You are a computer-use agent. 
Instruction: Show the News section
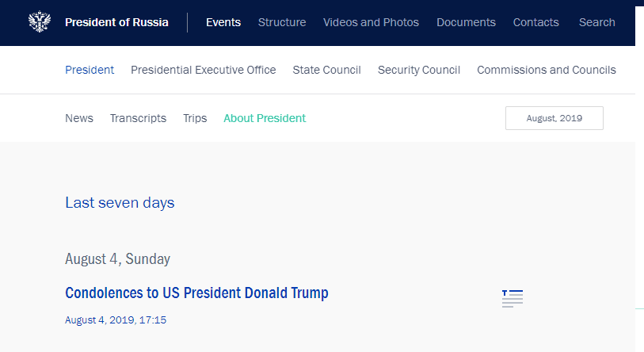79,118
